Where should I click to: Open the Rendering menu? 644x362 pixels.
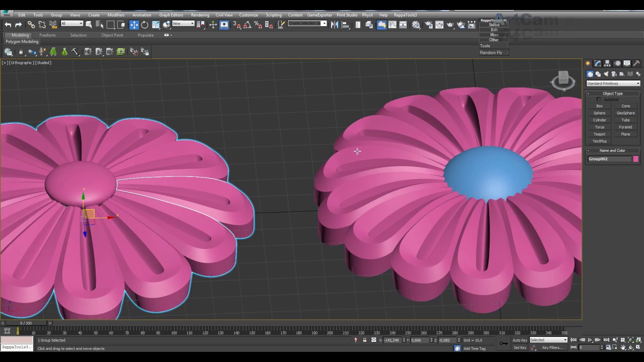coord(200,15)
